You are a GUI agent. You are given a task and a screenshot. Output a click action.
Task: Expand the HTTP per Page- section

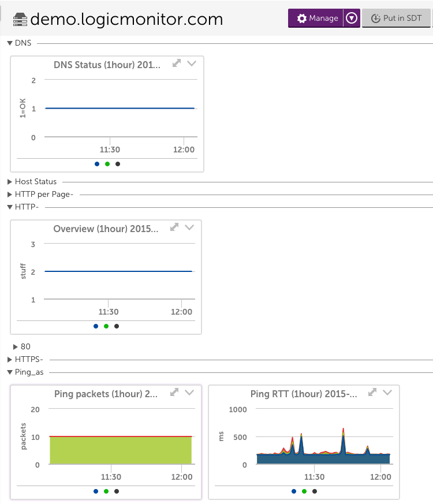coord(10,195)
